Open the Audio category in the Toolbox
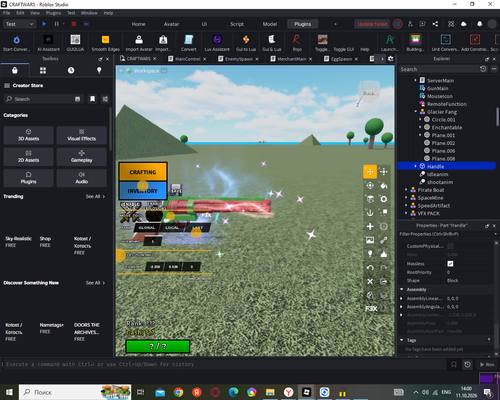500x400 pixels. (x=82, y=178)
